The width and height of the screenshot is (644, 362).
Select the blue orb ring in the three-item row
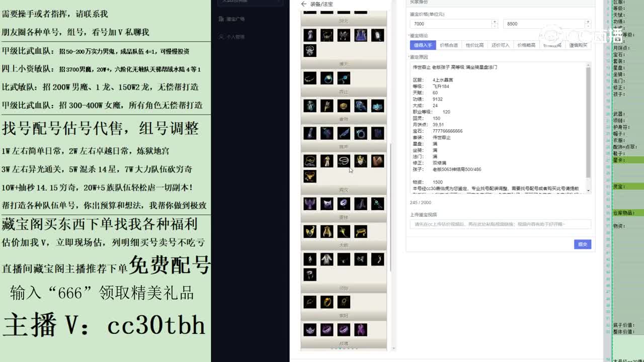tap(327, 78)
